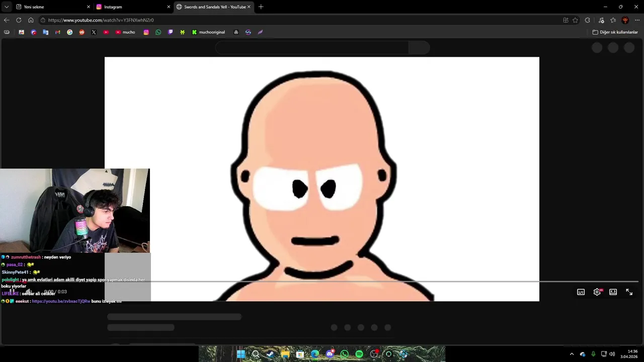The width and height of the screenshot is (644, 362).
Task: Open split screen apps icon in address bar
Action: click(566, 20)
